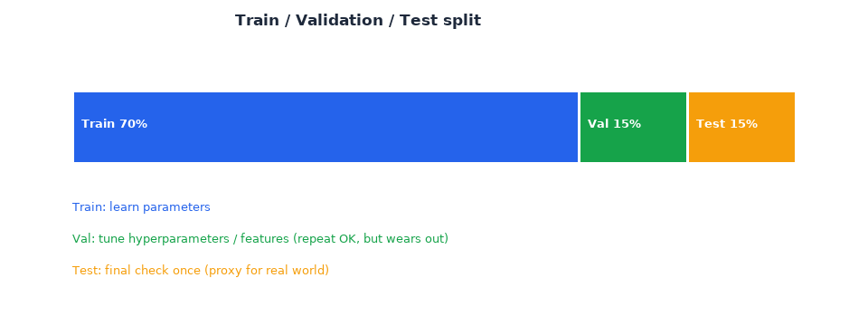Image resolution: width=868 pixels, height=326 pixels.
Task: Click the white gap between Train and Val bars
Action: [579, 127]
